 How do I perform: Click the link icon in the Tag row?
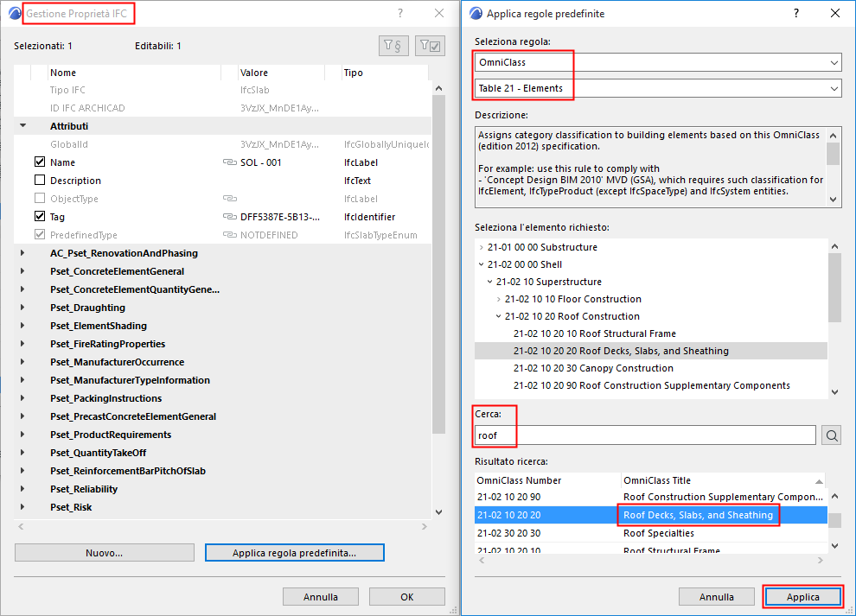pos(229,217)
